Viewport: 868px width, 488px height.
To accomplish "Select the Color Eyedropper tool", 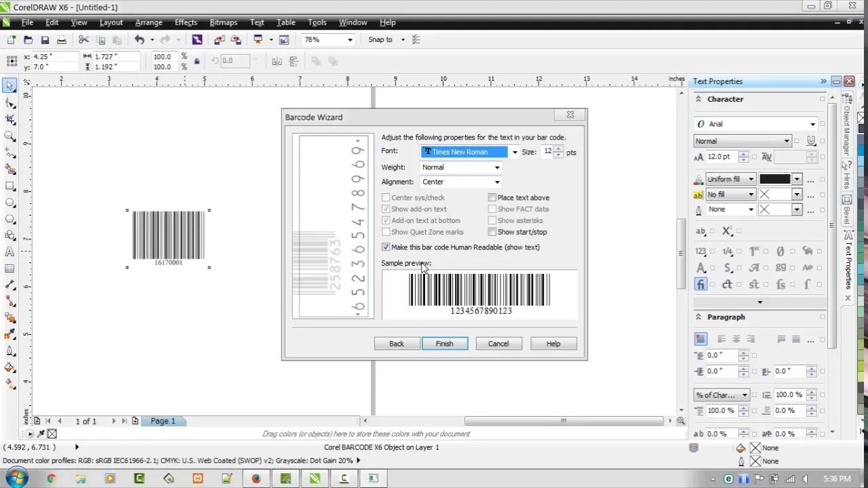I will [9, 335].
